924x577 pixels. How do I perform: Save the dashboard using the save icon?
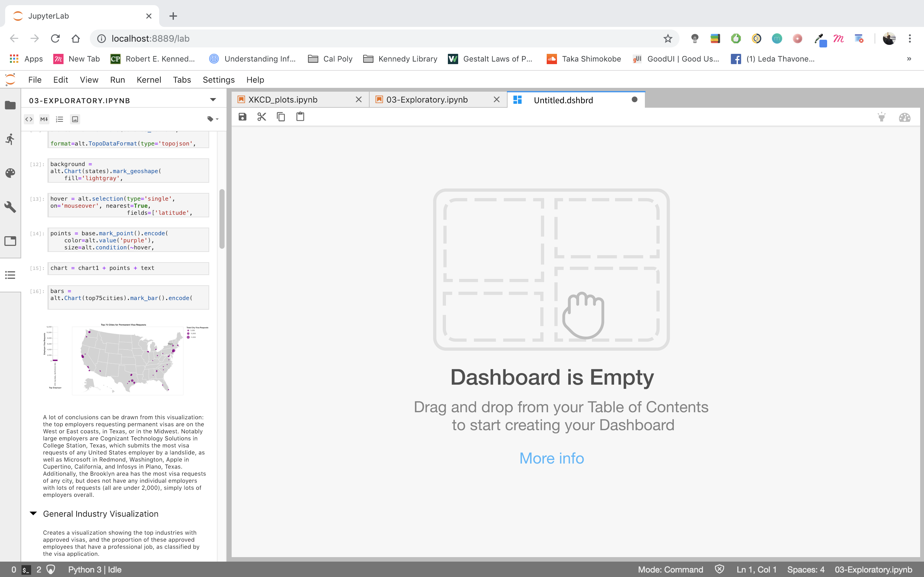pyautogui.click(x=243, y=117)
